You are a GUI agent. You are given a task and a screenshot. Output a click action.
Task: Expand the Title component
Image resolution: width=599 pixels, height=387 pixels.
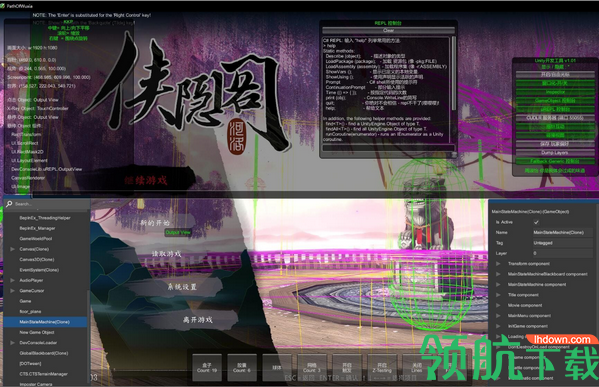coord(498,295)
